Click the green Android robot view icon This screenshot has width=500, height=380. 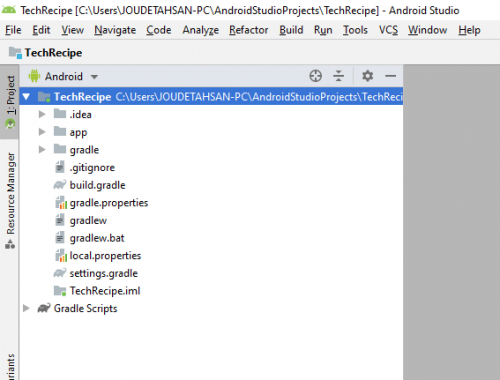coord(34,76)
